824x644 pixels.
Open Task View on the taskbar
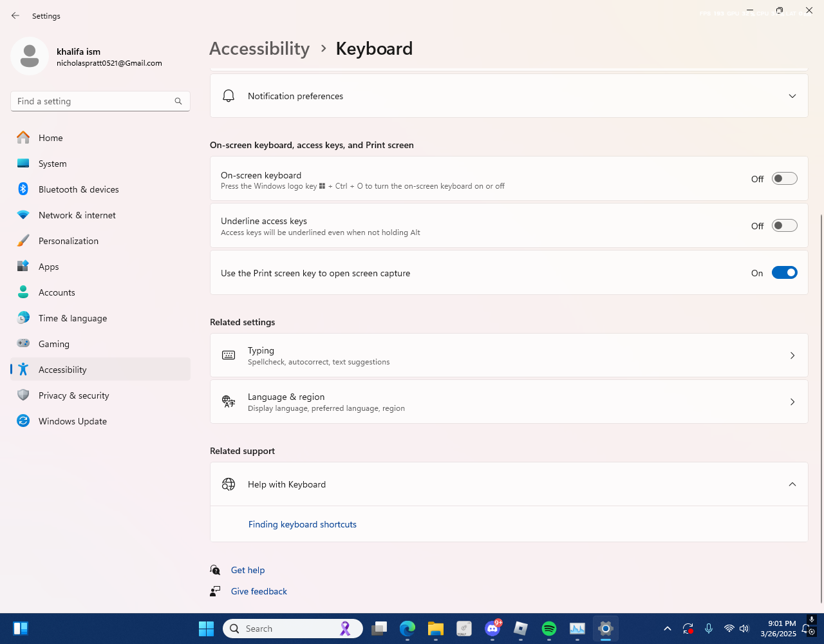tap(379, 629)
